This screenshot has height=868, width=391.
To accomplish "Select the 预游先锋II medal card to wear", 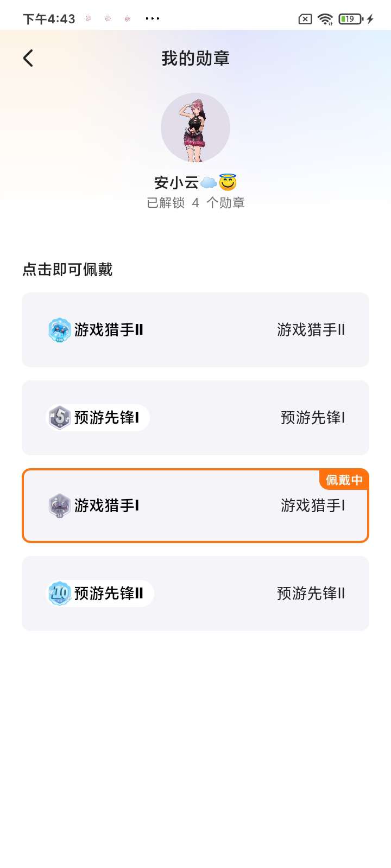I will pyautogui.click(x=195, y=593).
